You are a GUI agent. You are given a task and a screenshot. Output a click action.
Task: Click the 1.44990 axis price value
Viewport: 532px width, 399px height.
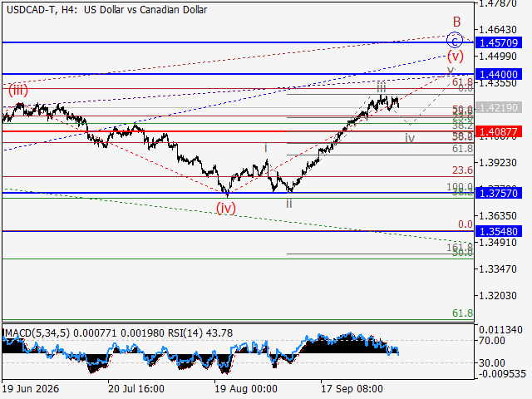498,57
